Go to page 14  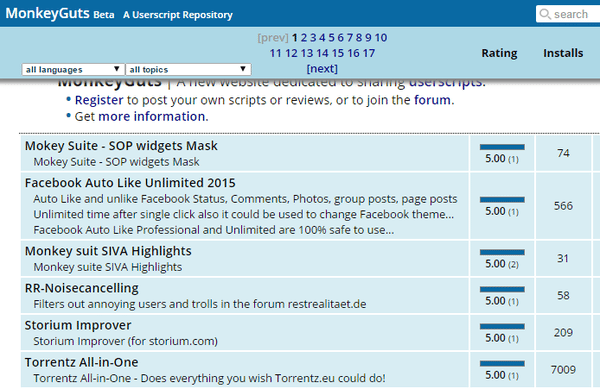pyautogui.click(x=322, y=53)
